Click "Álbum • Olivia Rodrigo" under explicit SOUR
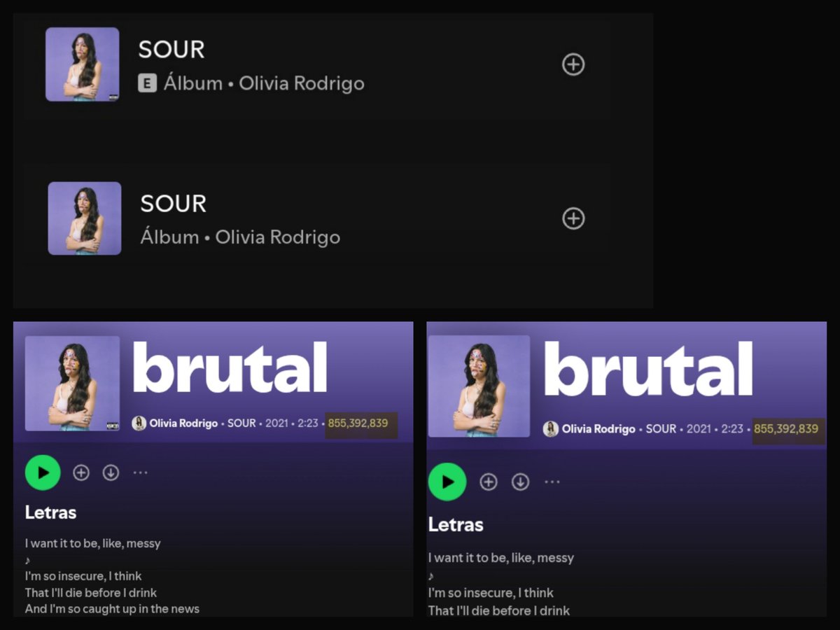840x630 pixels. click(x=264, y=83)
